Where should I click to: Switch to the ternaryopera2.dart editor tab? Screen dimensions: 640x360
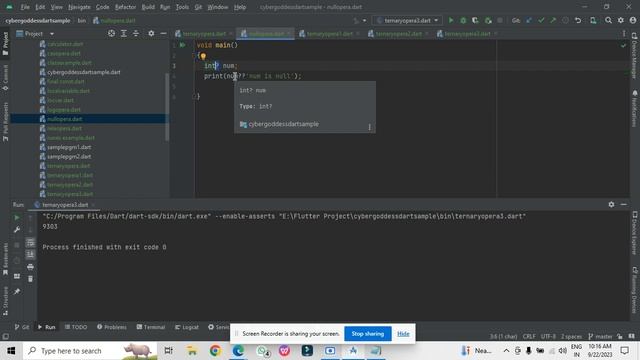pos(398,34)
